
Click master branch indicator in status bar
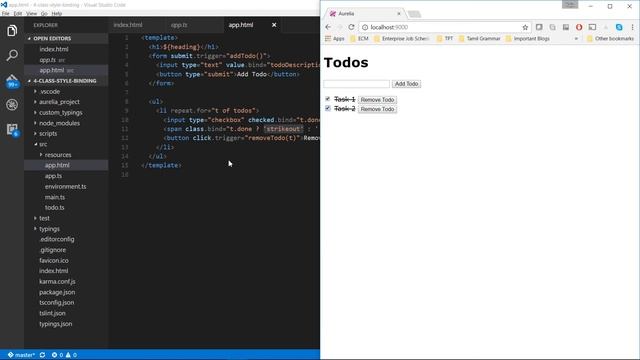pyautogui.click(x=21, y=355)
